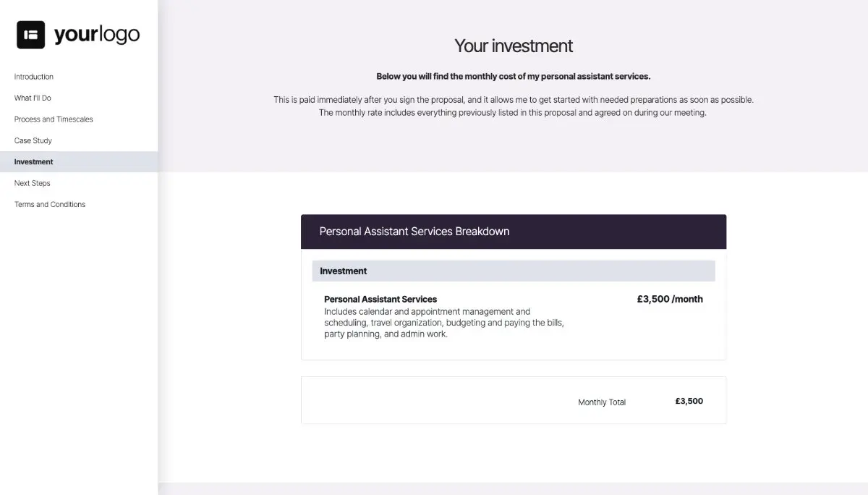Open Terms and Conditions
The width and height of the screenshot is (868, 495).
[49, 204]
